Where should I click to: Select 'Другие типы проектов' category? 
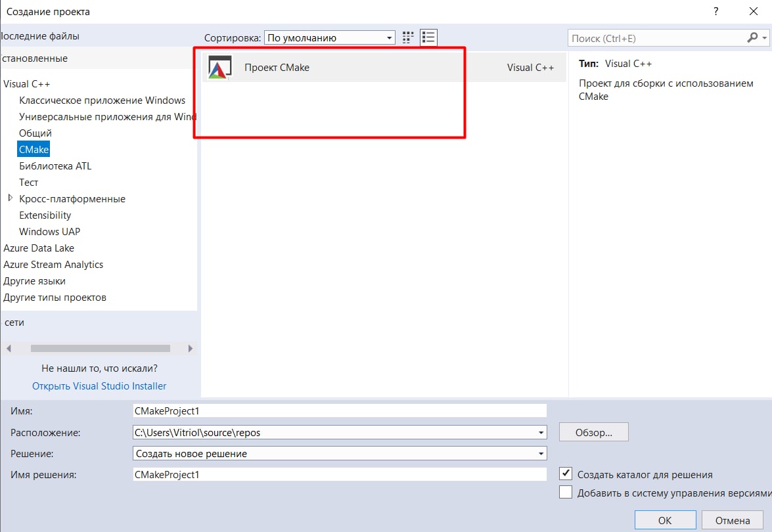55,298
